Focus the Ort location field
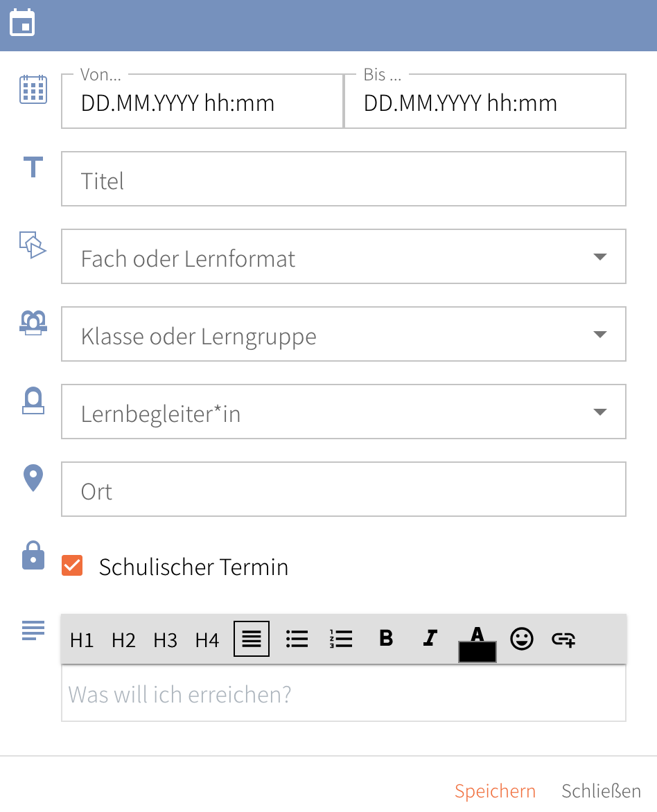Viewport: 657px width, 812px height. (x=343, y=491)
